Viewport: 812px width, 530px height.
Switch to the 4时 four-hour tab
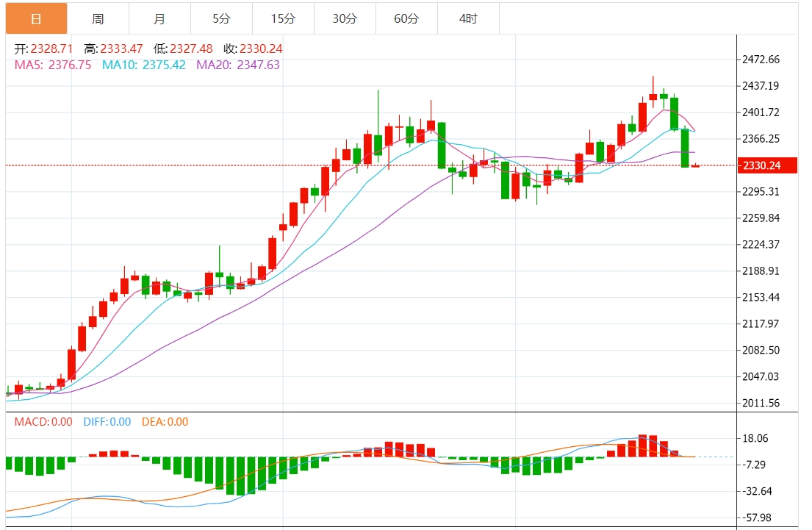[468, 18]
